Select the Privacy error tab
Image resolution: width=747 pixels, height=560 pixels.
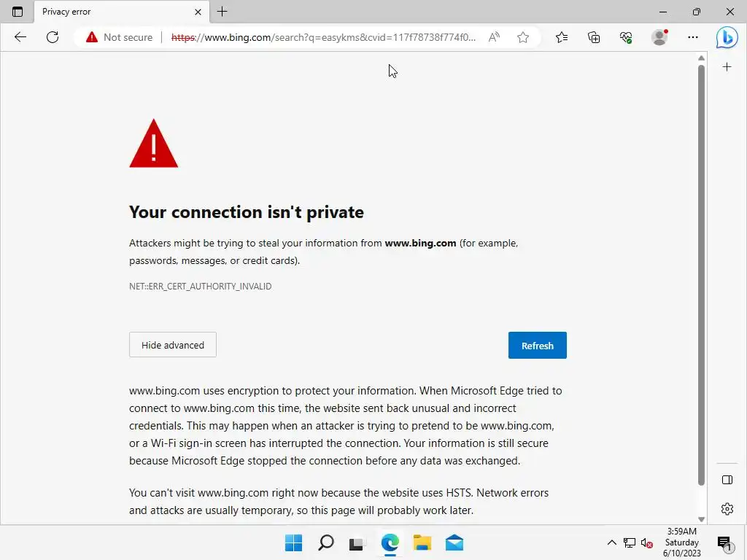pyautogui.click(x=109, y=12)
